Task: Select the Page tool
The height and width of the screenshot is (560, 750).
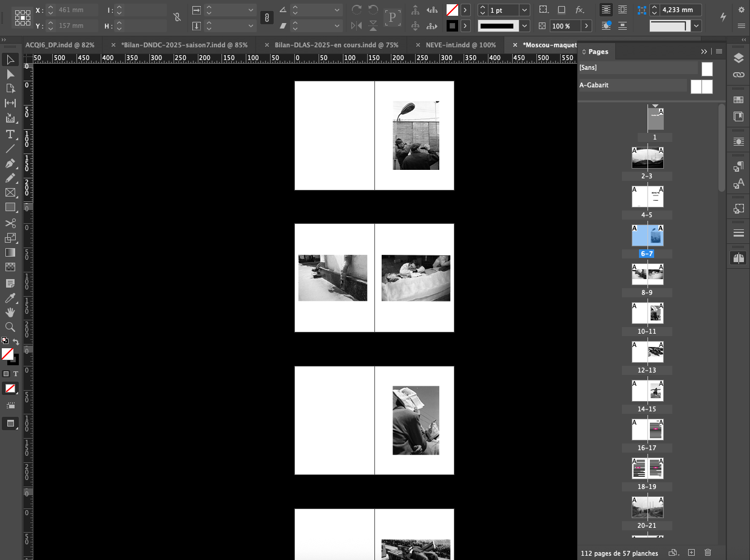Action: (x=10, y=89)
